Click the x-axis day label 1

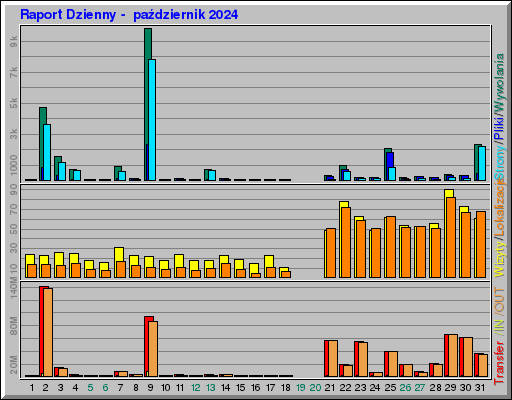point(32,388)
